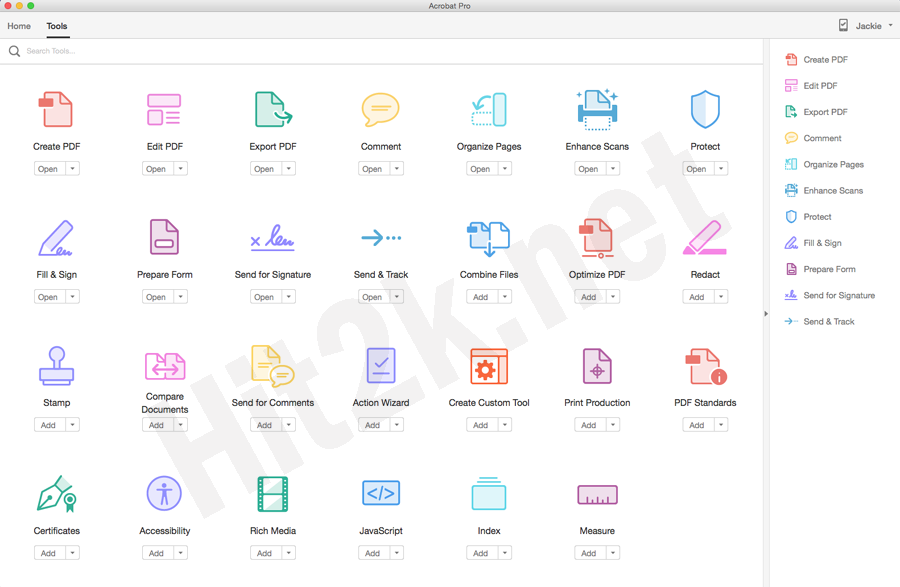This screenshot has height=587, width=900.
Task: Open the dropdown arrow under Rich Media
Action: (x=289, y=553)
